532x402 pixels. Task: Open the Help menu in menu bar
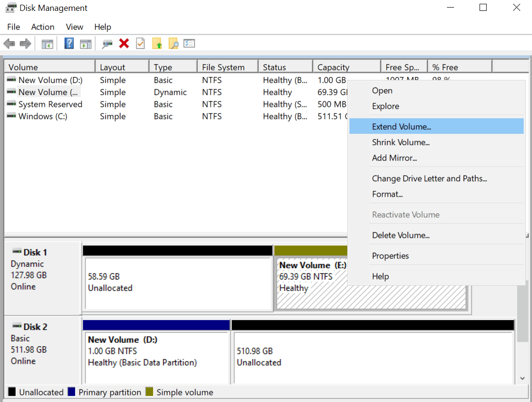coord(103,27)
